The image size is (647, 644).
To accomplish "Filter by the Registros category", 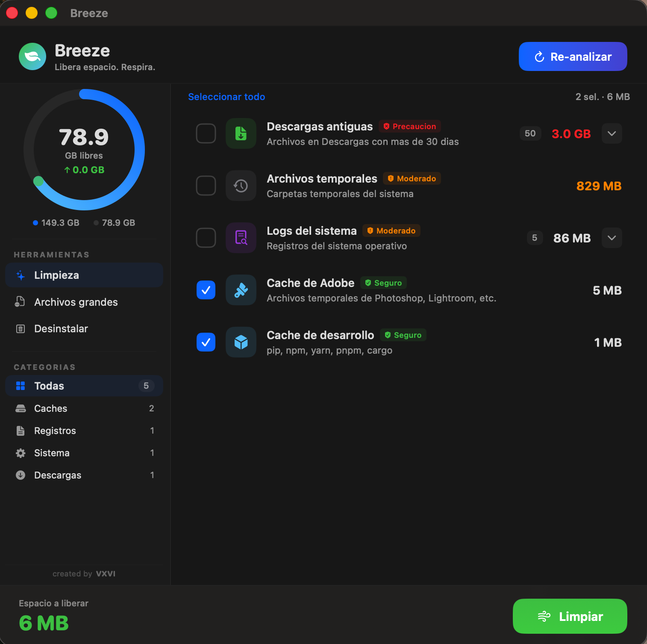I will (84, 431).
